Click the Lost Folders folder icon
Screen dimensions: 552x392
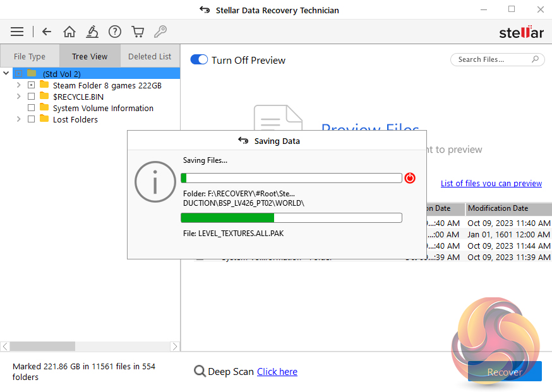(x=44, y=119)
